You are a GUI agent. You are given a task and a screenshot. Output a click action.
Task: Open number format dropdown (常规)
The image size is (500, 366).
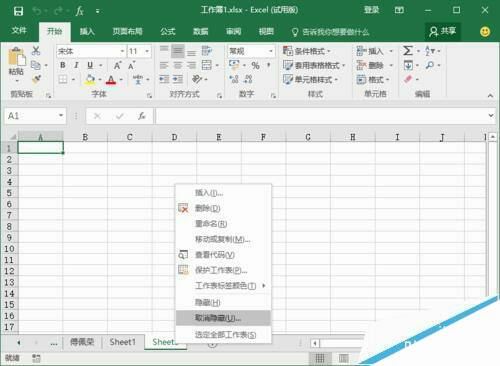click(271, 51)
